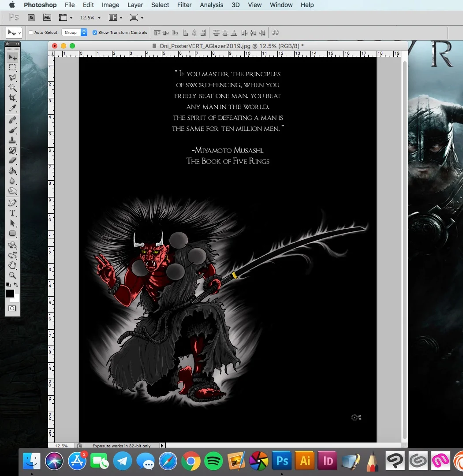Reset default foreground and background colors
463x476 pixels.
8,285
